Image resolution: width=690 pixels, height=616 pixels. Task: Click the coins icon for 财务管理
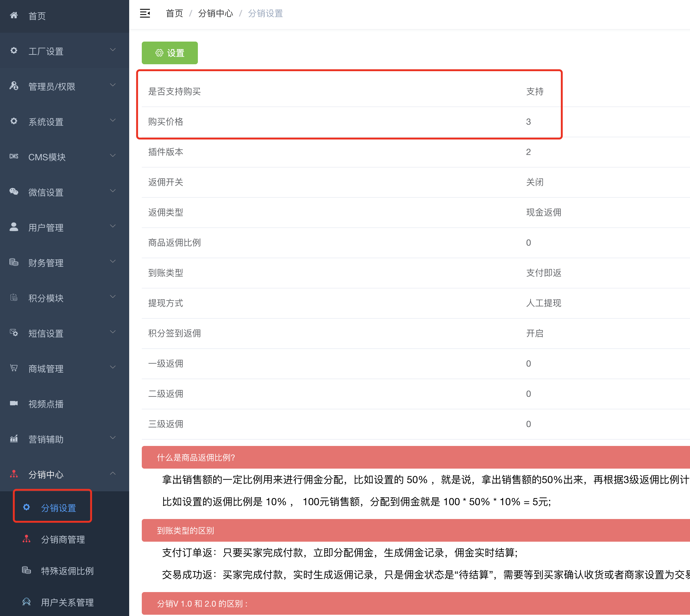pyautogui.click(x=14, y=262)
